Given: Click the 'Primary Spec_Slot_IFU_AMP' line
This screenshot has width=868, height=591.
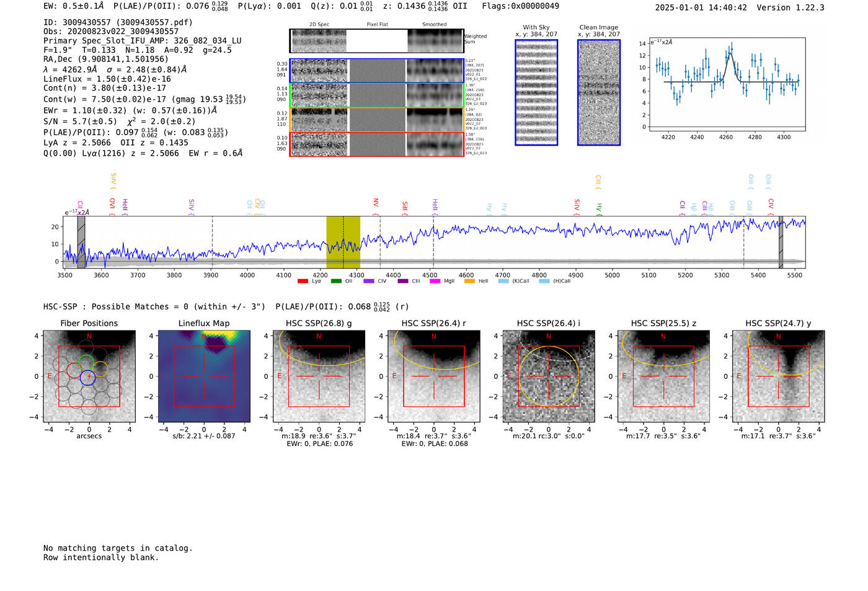Looking at the screenshot, I should click(143, 41).
